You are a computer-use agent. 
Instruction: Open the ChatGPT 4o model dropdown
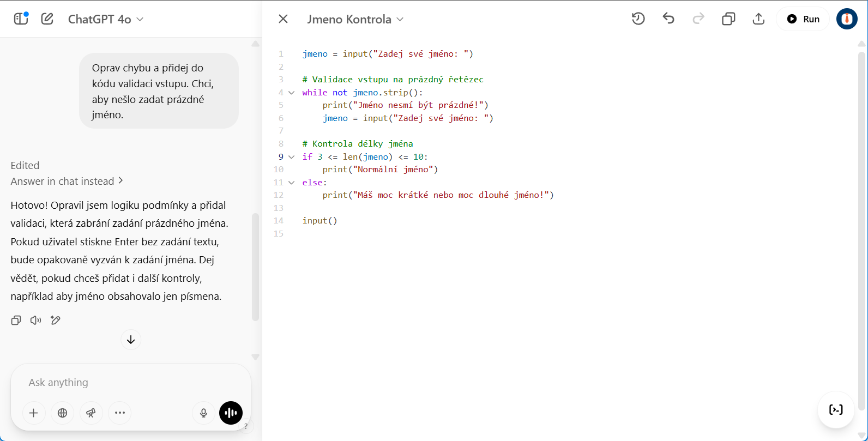(106, 19)
